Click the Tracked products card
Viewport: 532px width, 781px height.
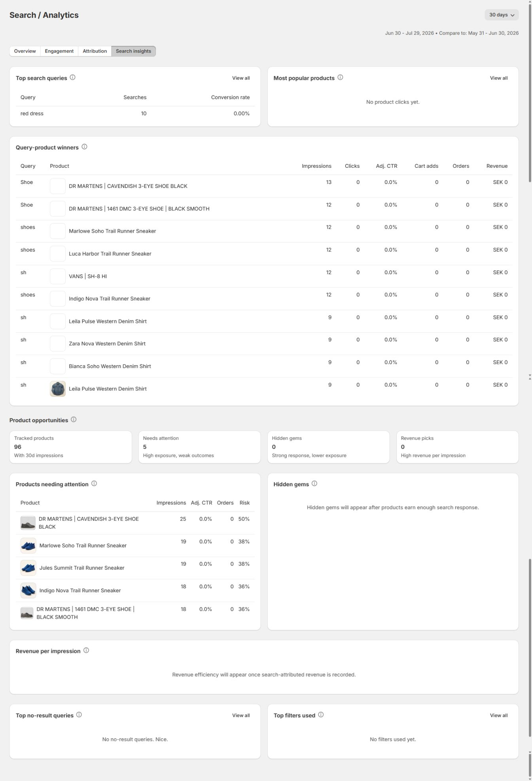(70, 447)
